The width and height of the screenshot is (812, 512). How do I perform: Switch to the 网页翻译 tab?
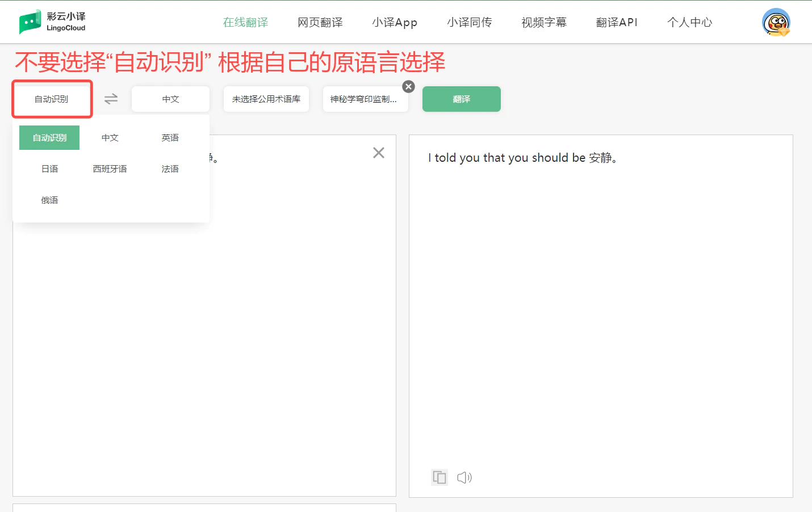(x=320, y=23)
